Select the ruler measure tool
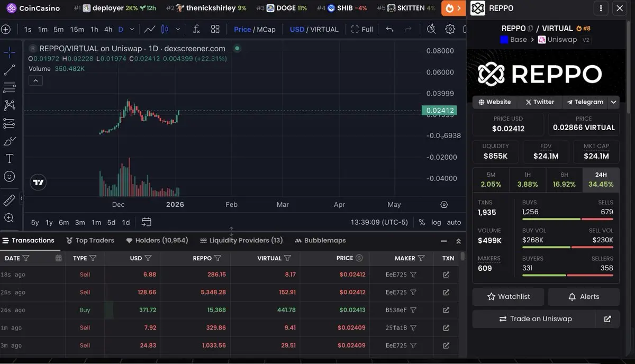This screenshot has height=364, width=635. tap(10, 200)
